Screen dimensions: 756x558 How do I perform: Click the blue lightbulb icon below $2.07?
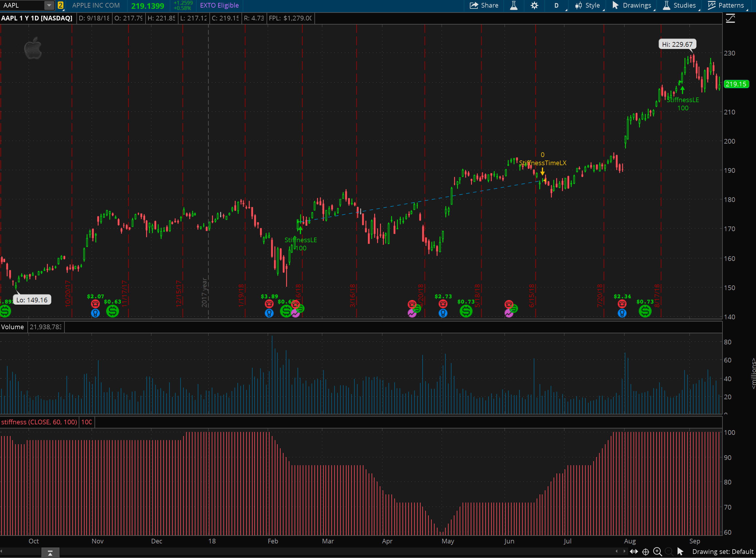[x=95, y=313]
